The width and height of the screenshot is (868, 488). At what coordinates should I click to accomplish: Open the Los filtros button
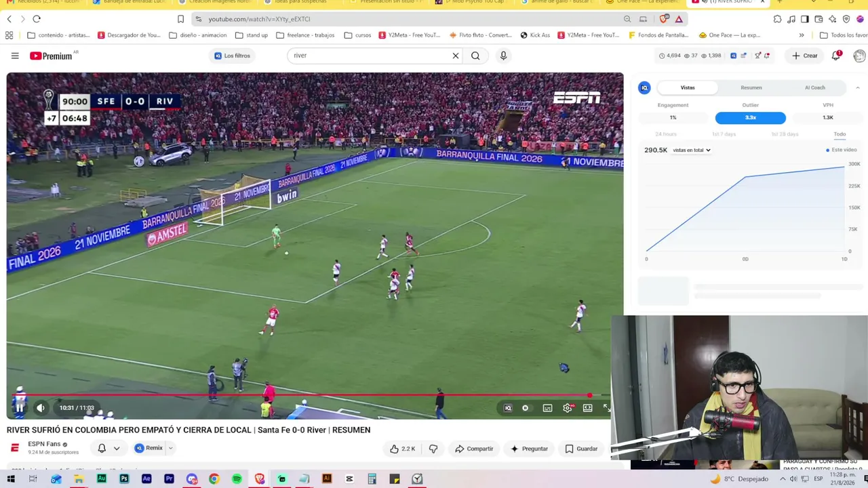(x=232, y=56)
